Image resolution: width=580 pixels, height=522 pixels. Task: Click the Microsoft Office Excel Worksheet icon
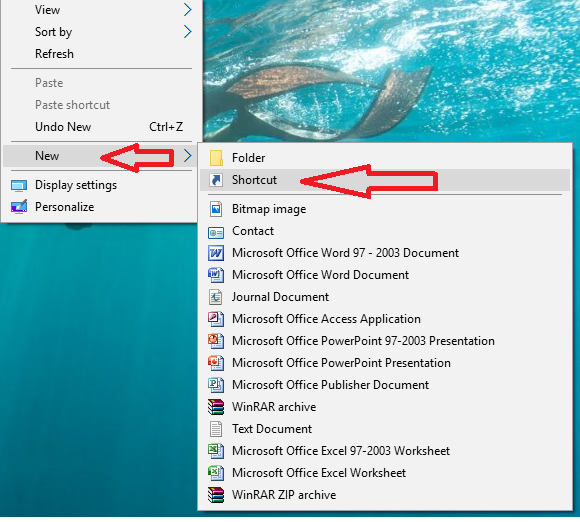click(216, 473)
